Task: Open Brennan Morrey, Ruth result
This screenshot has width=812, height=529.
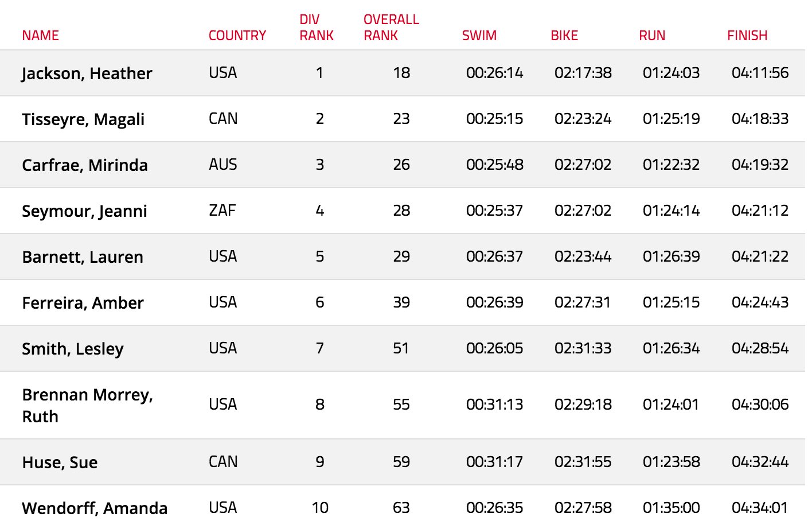Action: [x=88, y=405]
